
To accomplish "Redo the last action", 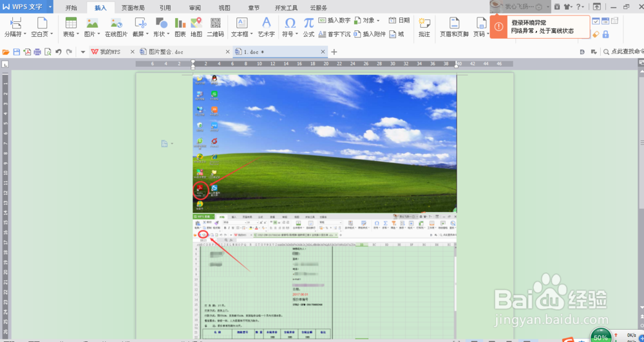I will tap(69, 52).
